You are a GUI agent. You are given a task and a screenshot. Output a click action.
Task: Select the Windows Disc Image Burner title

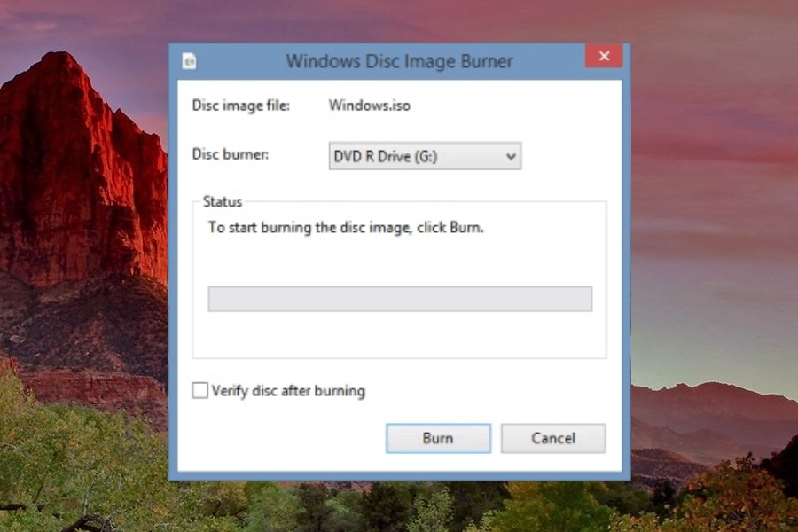pos(399,61)
